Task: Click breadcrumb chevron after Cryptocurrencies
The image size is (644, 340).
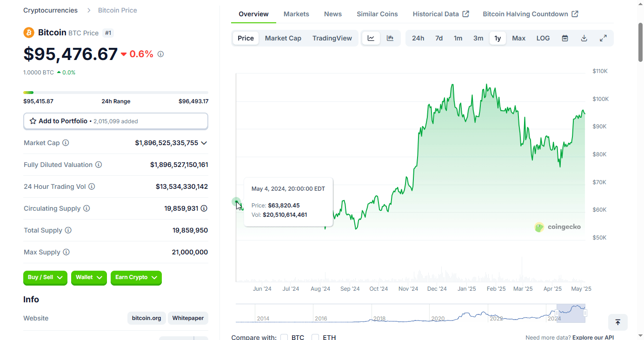Action: click(x=88, y=10)
